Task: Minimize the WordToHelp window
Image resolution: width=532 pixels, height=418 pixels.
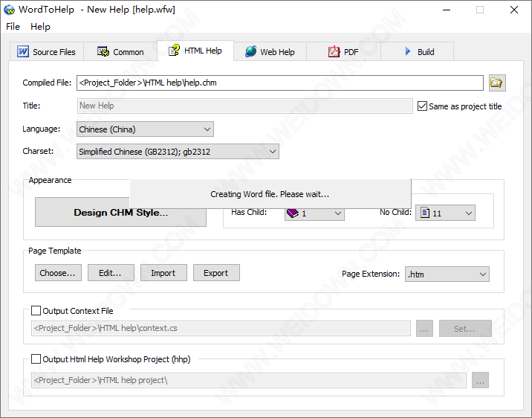Action: pos(447,10)
